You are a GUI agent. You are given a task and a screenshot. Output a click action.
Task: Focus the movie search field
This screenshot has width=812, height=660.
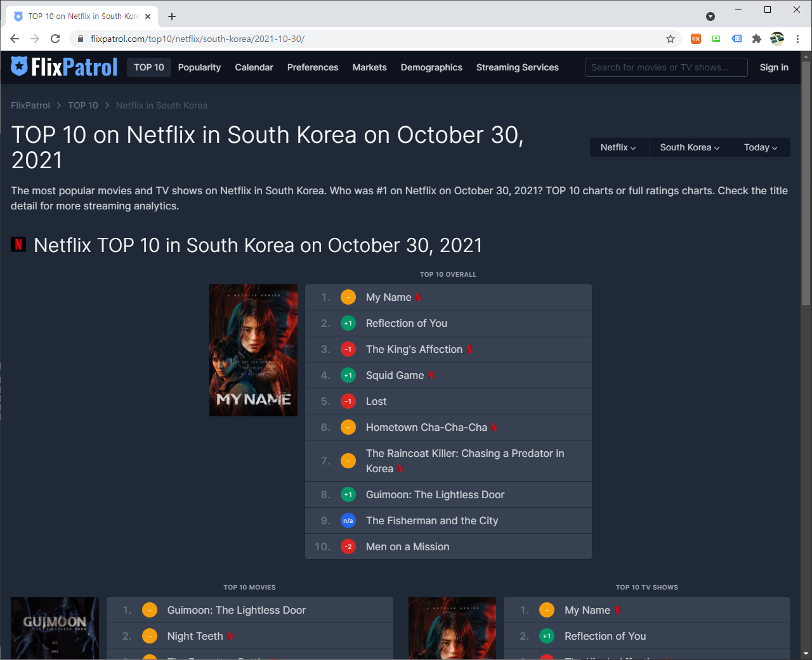[666, 67]
